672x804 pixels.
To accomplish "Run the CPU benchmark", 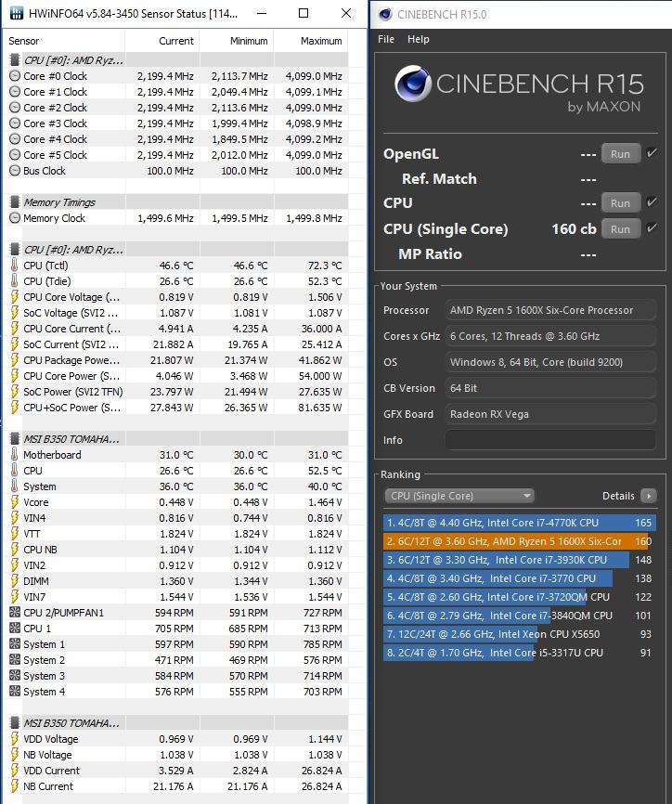I will (620, 203).
